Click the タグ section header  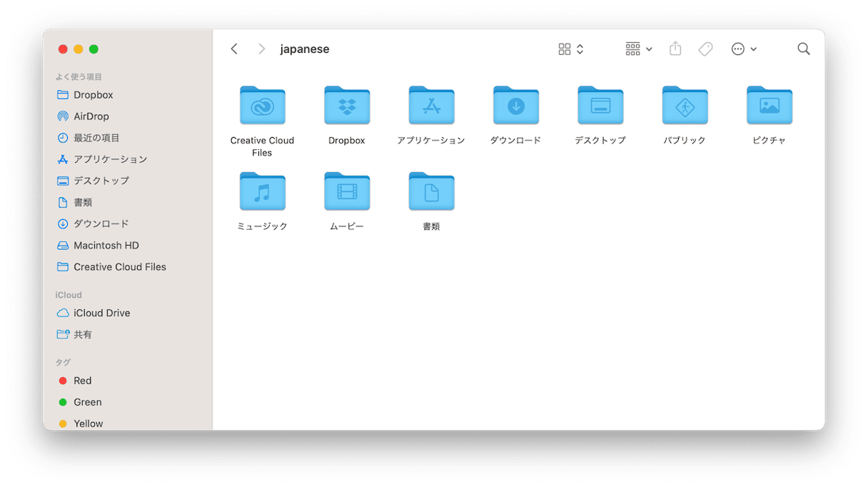coord(63,362)
